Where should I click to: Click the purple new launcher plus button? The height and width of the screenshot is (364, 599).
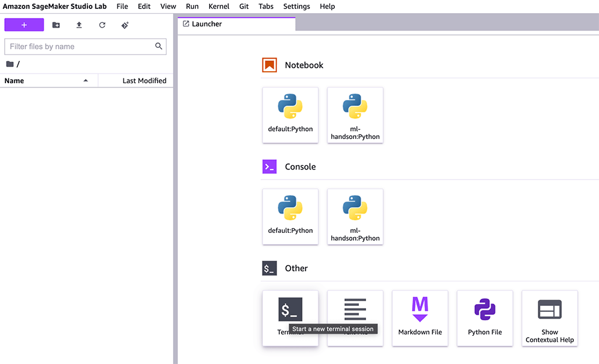click(24, 25)
